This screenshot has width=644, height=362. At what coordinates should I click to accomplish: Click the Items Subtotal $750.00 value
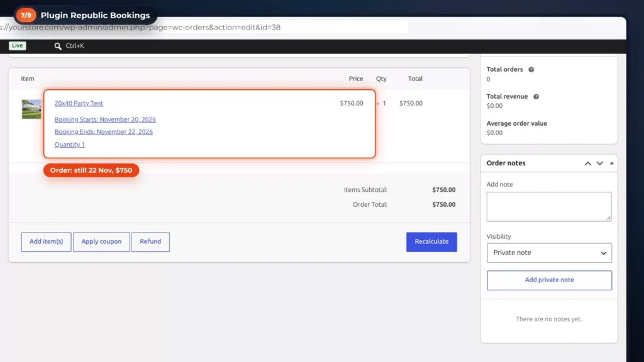443,190
